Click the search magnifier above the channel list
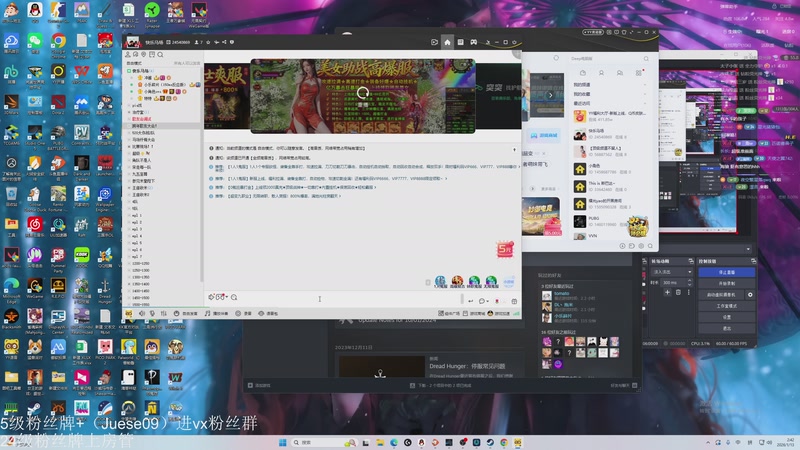This screenshot has height=450, width=800. (160, 55)
